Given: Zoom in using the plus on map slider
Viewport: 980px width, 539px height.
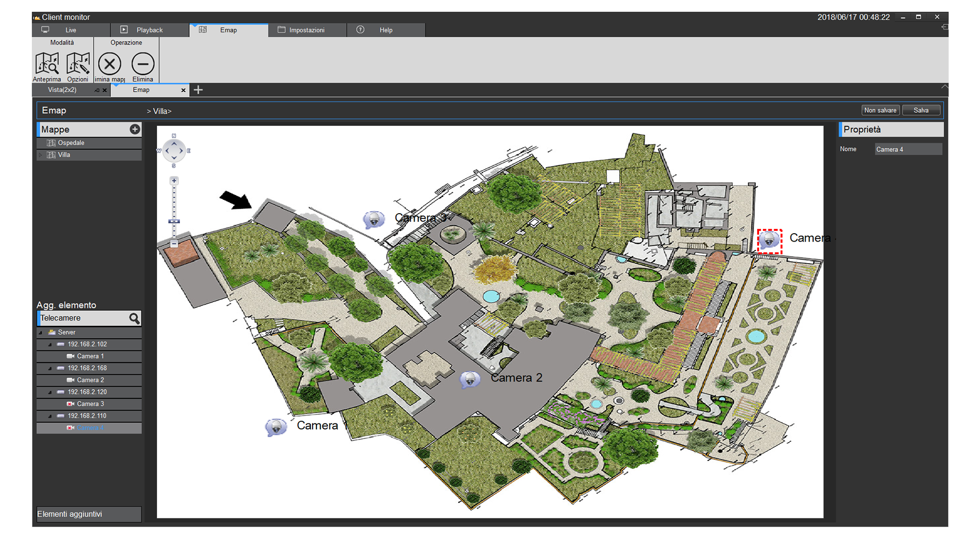Looking at the screenshot, I should pyautogui.click(x=174, y=180).
